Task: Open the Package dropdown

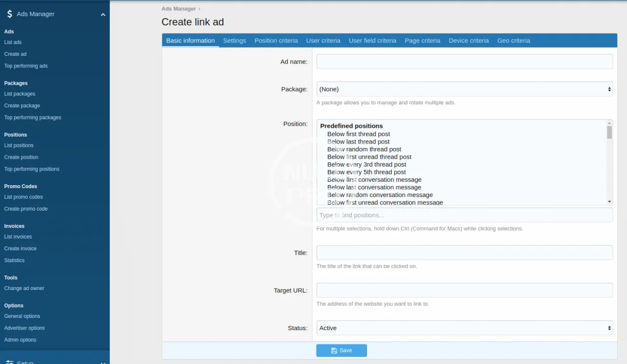Action: (464, 89)
